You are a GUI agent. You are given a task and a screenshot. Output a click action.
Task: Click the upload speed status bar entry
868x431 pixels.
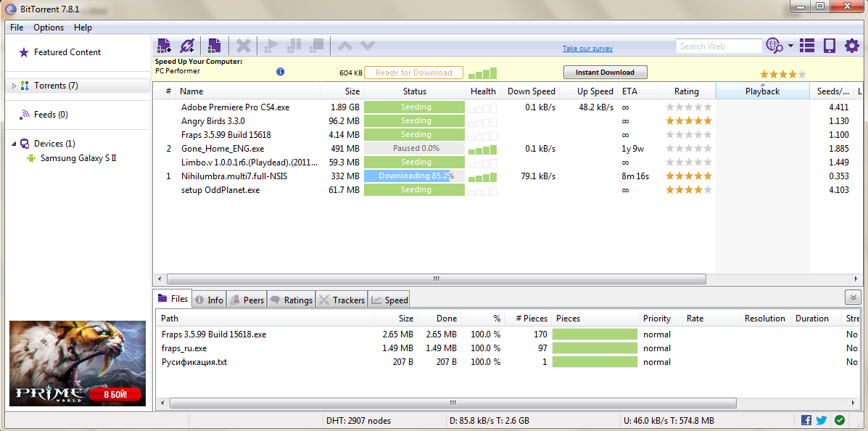point(668,420)
